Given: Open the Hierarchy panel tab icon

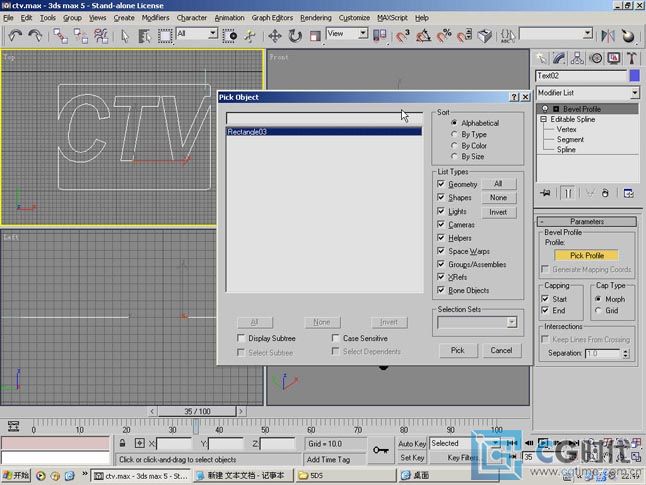Looking at the screenshot, I should [577, 59].
